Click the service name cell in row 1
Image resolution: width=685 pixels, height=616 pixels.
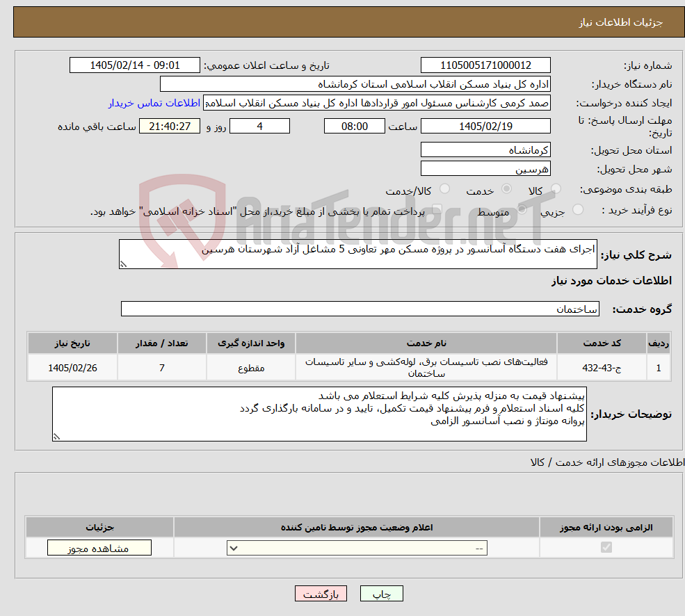tap(426, 367)
